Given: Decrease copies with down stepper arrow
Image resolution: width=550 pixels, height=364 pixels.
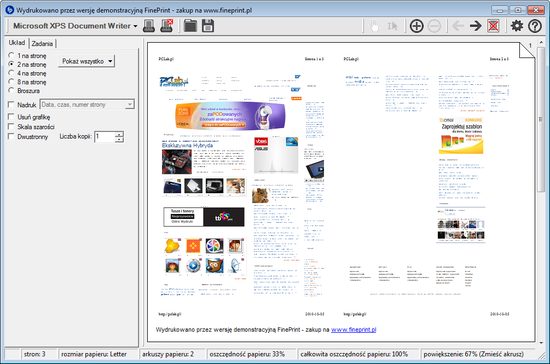Looking at the screenshot, I should pyautogui.click(x=120, y=139).
